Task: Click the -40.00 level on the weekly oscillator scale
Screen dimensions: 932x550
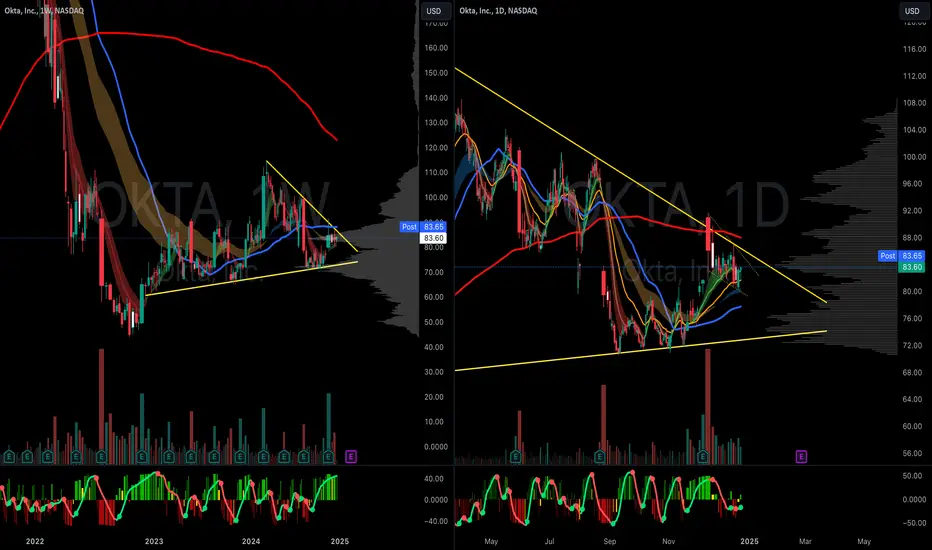Action: pyautogui.click(x=436, y=521)
